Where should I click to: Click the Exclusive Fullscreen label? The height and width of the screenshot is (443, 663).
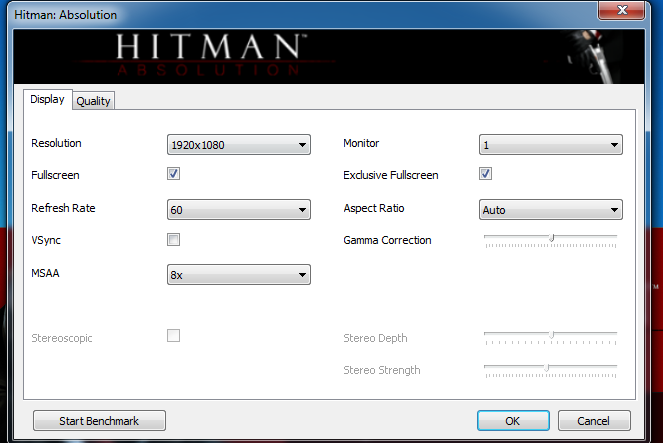pos(391,175)
